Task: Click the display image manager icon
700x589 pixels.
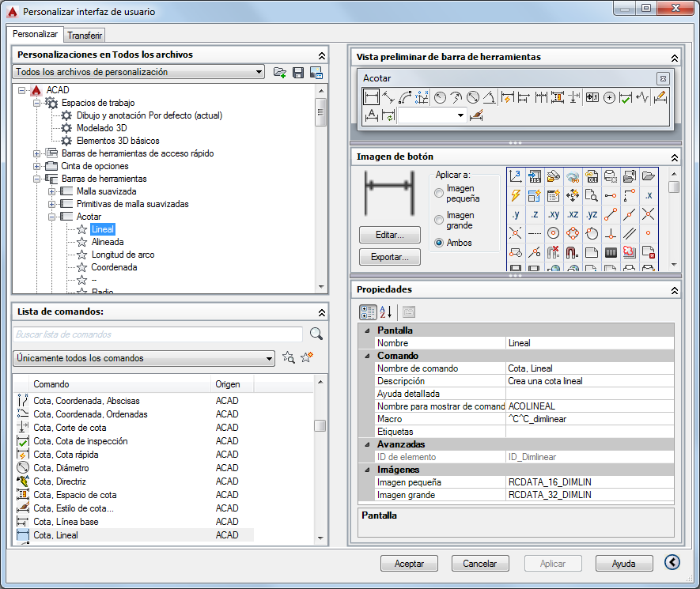Action: click(x=316, y=72)
